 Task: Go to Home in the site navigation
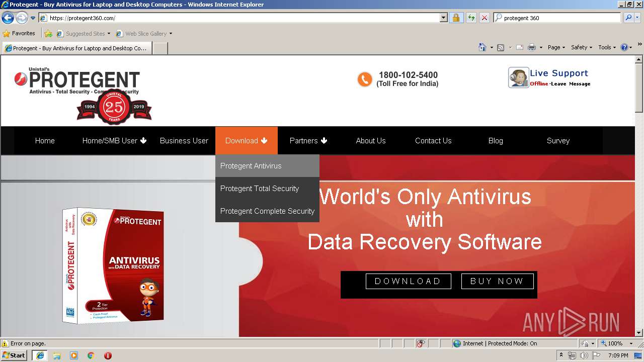coord(45,141)
